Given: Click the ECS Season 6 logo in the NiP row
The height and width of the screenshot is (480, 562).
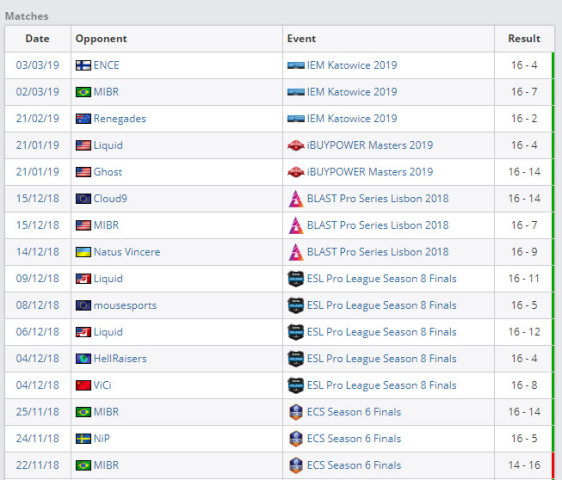Looking at the screenshot, I should [x=296, y=438].
